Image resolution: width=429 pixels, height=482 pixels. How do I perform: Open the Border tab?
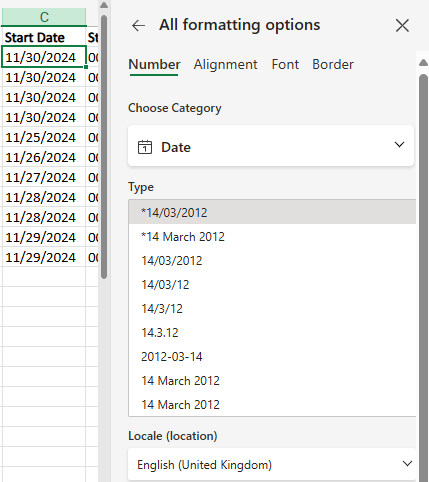click(333, 64)
